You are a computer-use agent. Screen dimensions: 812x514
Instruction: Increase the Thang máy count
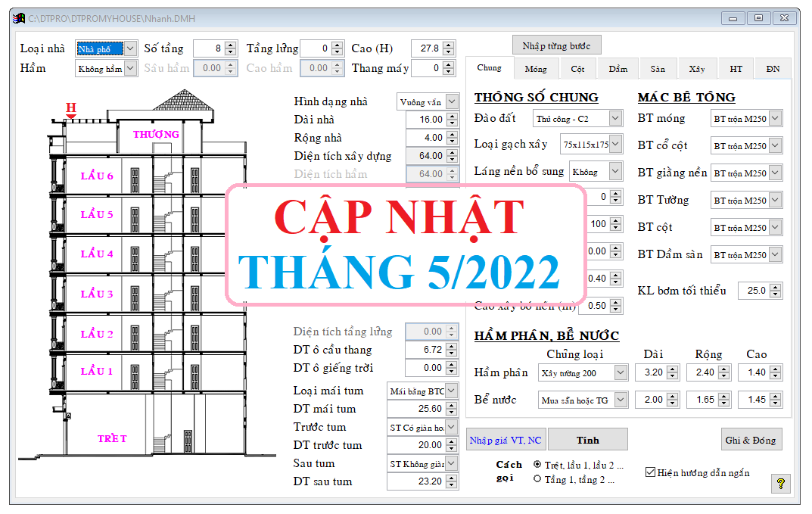pos(450,64)
